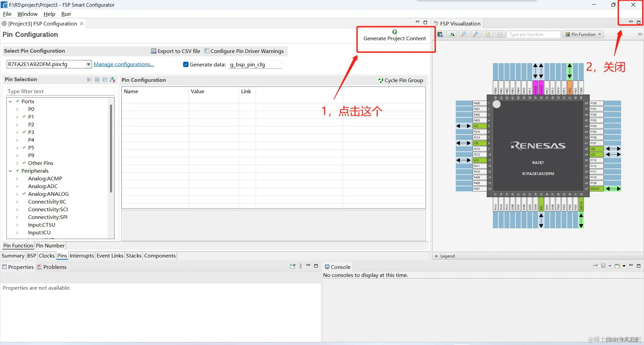Expand the P3 port node

point(17,132)
